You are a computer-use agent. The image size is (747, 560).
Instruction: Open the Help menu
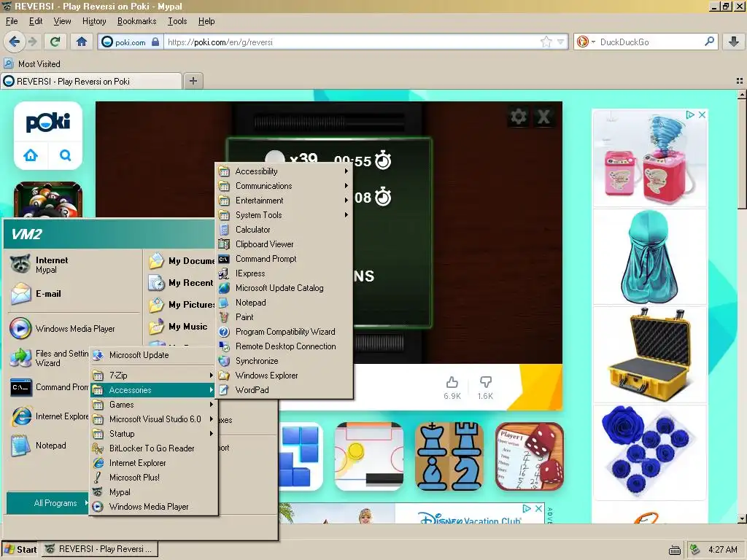(x=206, y=21)
